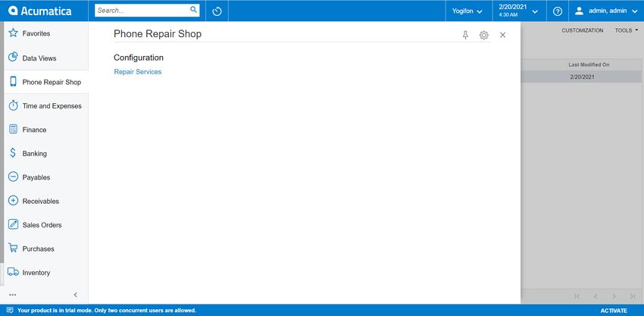Show more menu items via ellipsis
644x316 pixels.
coord(13,295)
